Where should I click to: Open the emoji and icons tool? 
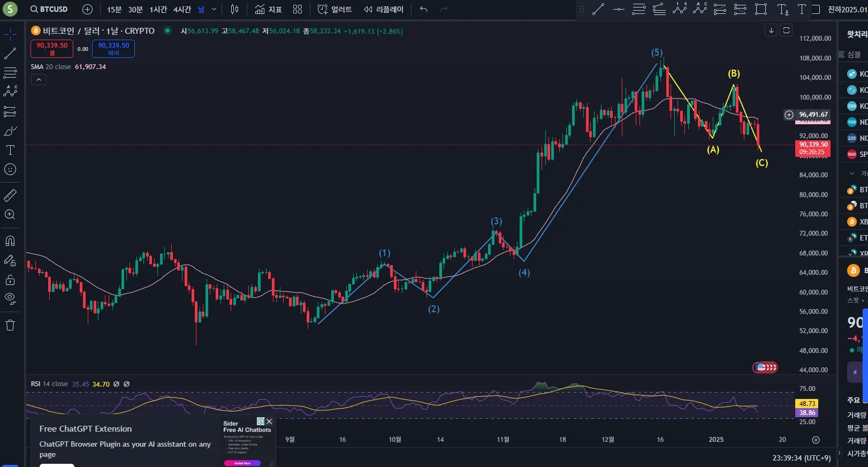(x=10, y=169)
